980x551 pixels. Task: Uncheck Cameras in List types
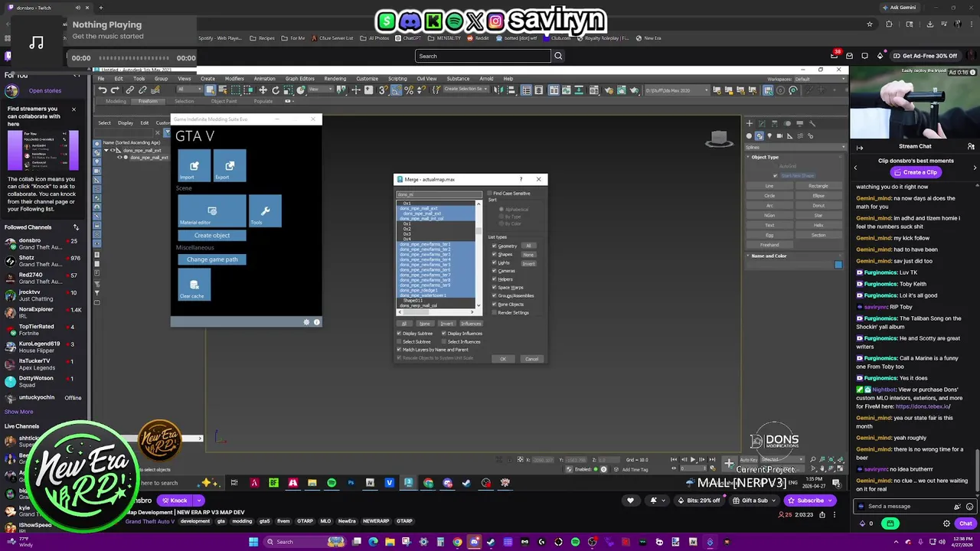coord(495,271)
